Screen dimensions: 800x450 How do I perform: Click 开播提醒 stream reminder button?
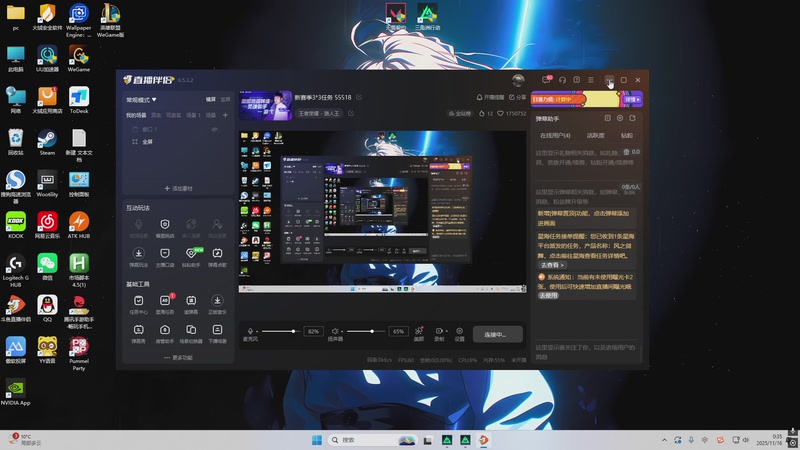[490, 97]
